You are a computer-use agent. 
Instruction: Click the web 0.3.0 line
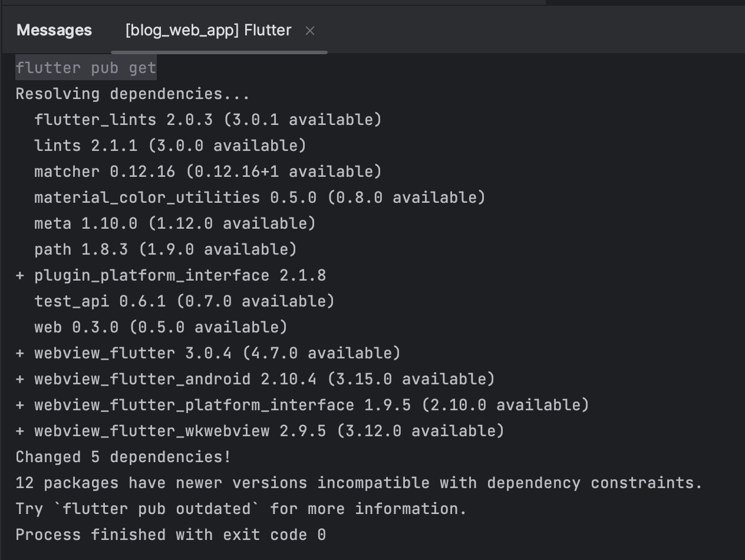coord(161,327)
